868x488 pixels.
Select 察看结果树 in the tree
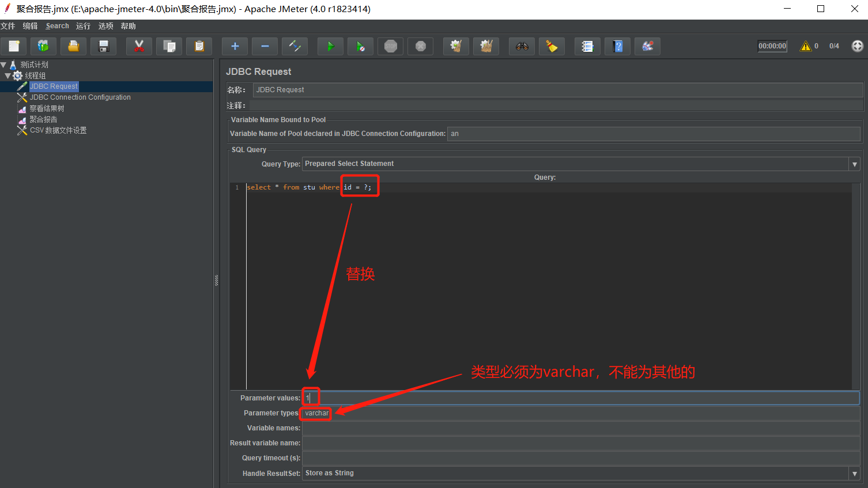[x=47, y=108]
